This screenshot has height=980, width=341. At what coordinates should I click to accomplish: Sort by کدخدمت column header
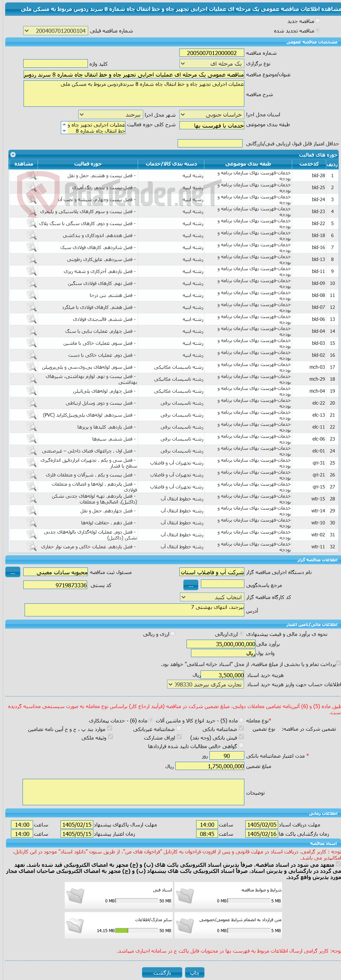click(x=309, y=164)
